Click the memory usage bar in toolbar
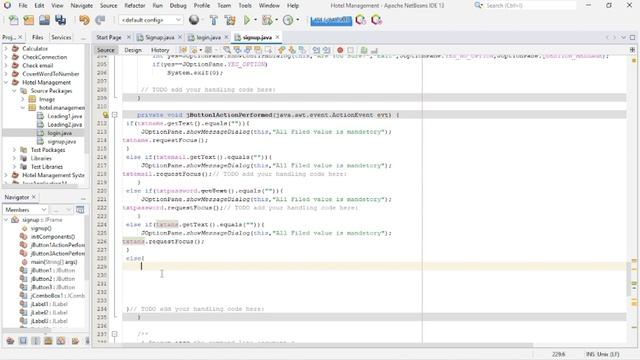 [331, 20]
